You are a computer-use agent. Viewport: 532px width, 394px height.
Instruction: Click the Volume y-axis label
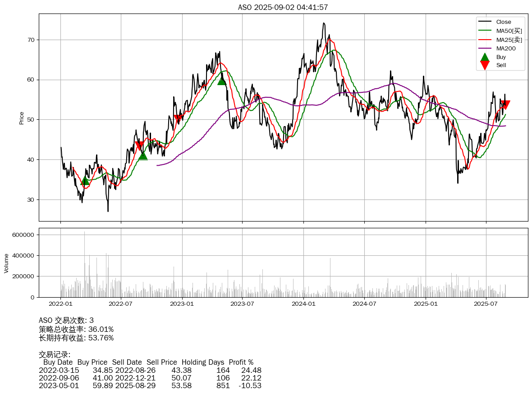[x=6, y=263]
